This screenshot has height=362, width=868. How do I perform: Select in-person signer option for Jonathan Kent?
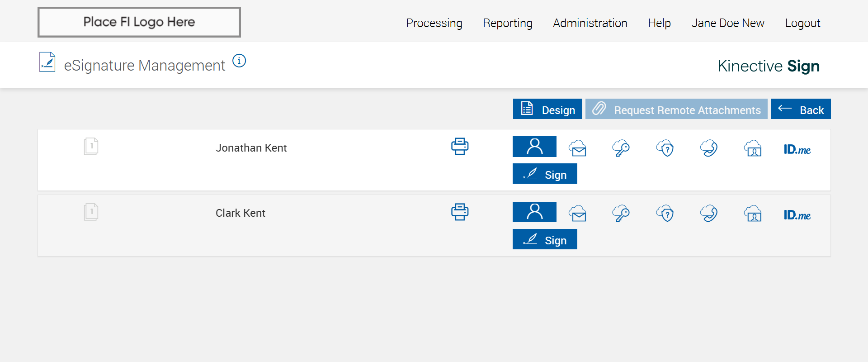[534, 147]
